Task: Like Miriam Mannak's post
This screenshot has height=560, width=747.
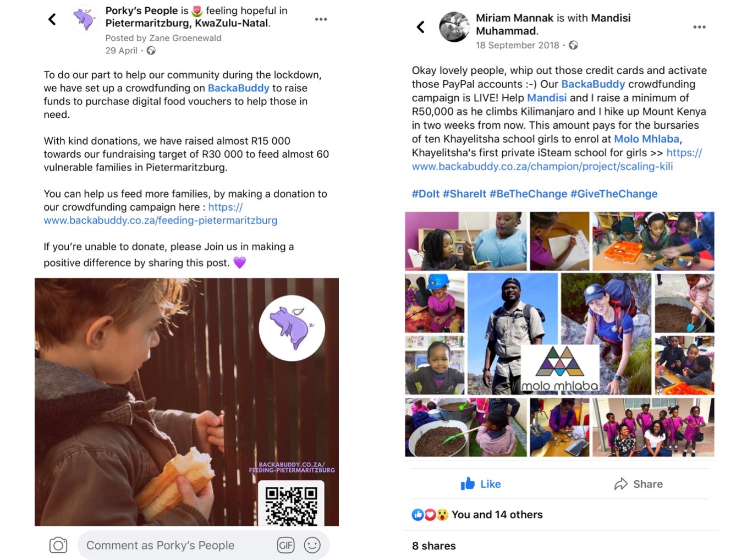Action: 481,484
